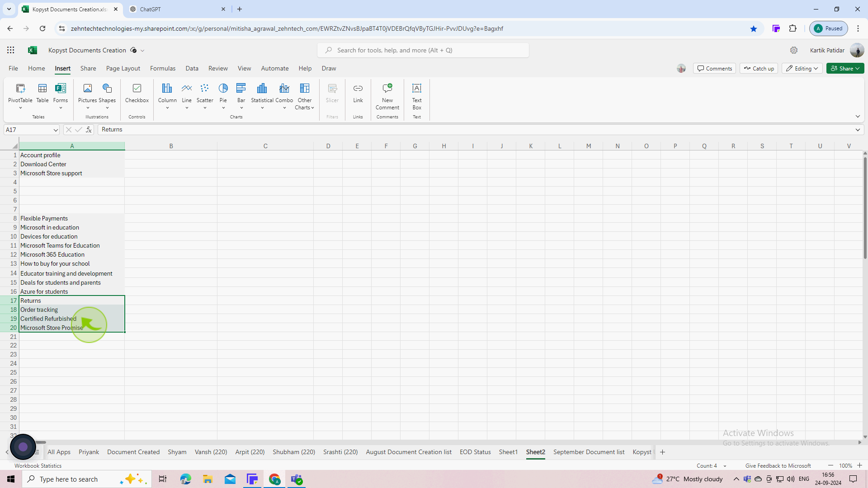This screenshot has height=488, width=868.
Task: Insert a Bar chart
Action: point(241,96)
